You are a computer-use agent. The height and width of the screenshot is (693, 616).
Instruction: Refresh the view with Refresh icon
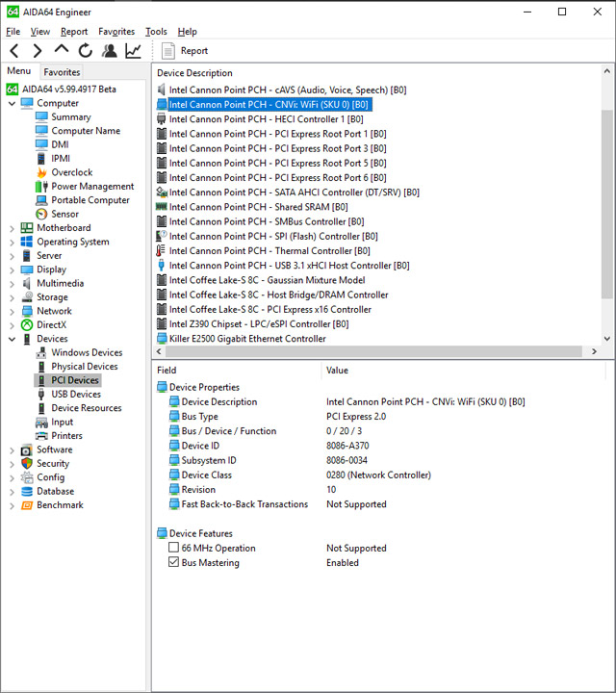tap(86, 51)
